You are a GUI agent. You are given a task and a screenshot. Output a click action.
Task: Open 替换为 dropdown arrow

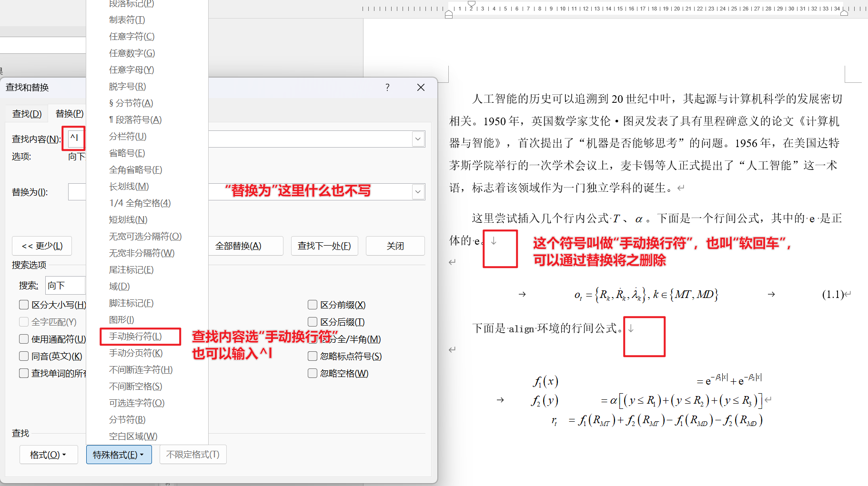pyautogui.click(x=418, y=192)
